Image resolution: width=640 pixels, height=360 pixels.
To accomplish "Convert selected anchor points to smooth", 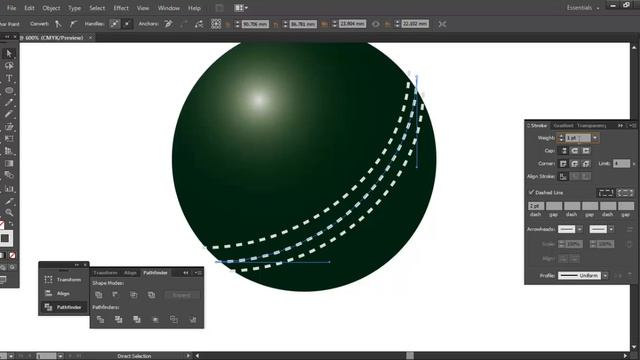I will click(73, 24).
